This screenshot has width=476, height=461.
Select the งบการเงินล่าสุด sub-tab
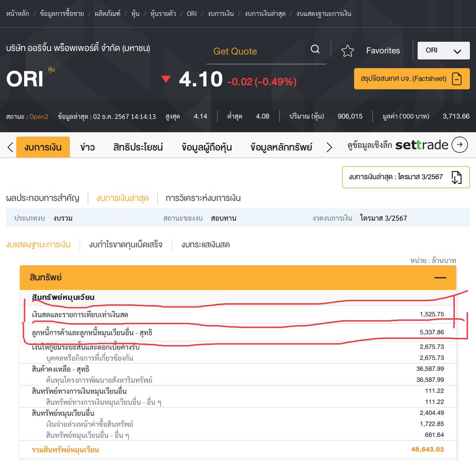pyautogui.click(x=123, y=198)
